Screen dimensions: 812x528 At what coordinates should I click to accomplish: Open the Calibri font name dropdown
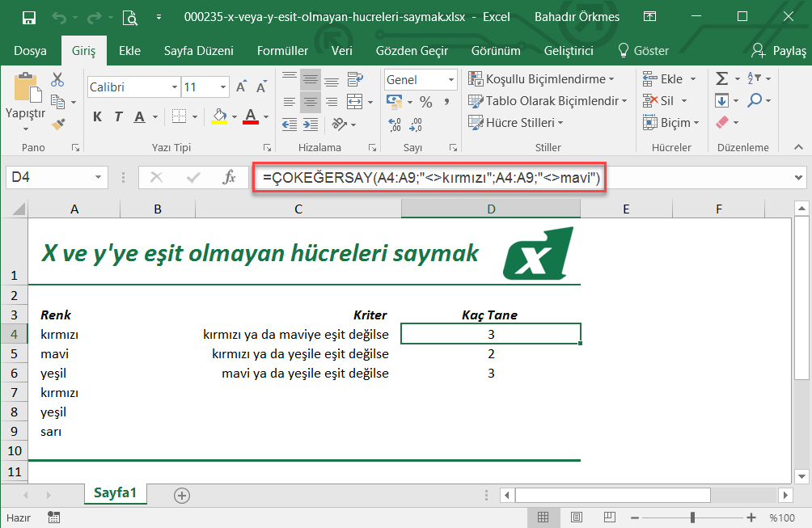tap(175, 87)
